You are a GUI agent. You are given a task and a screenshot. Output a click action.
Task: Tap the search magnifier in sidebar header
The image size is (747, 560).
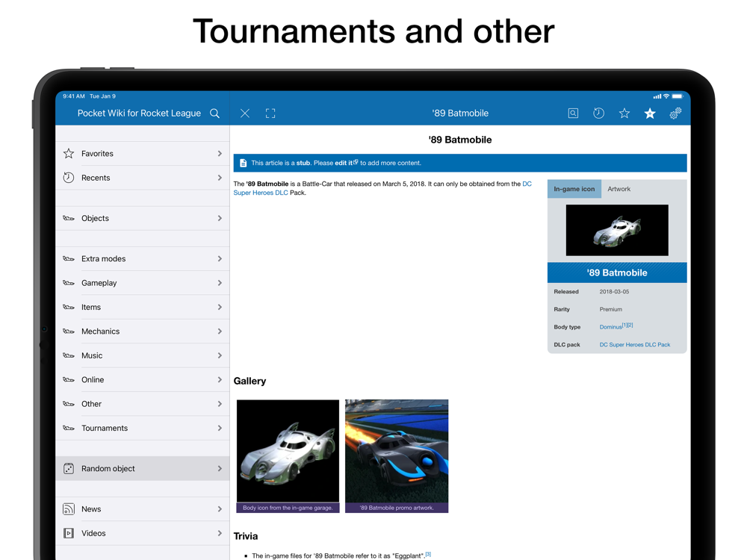(x=215, y=113)
